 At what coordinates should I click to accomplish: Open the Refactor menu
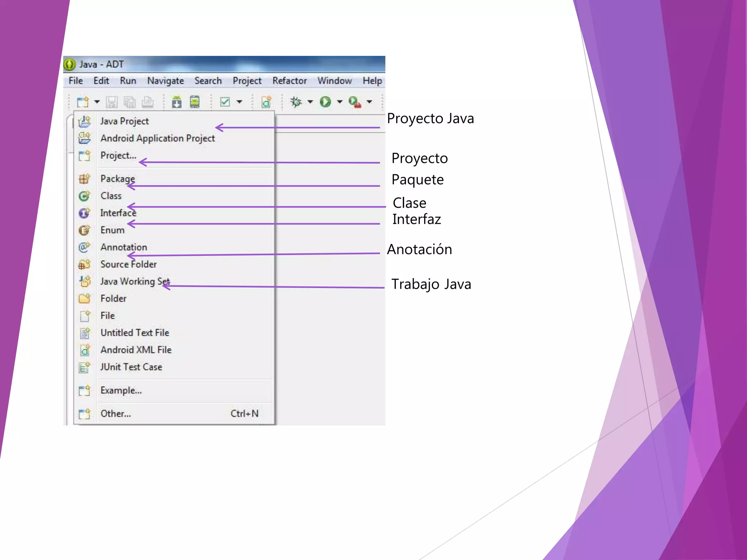(x=290, y=81)
